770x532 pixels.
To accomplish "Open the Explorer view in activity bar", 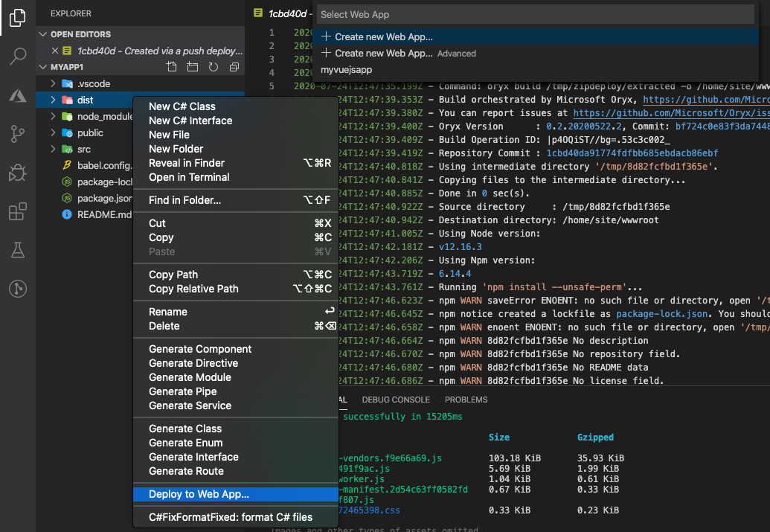I will (x=18, y=18).
